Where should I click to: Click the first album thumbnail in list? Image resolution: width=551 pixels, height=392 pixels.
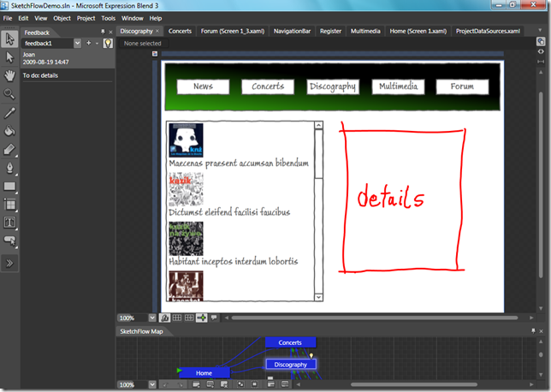coord(186,140)
